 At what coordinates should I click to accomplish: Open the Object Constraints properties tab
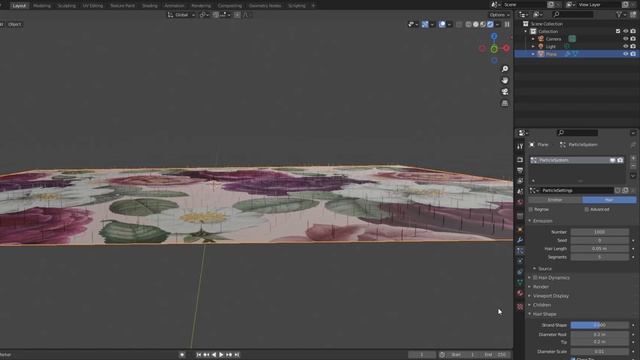(520, 272)
